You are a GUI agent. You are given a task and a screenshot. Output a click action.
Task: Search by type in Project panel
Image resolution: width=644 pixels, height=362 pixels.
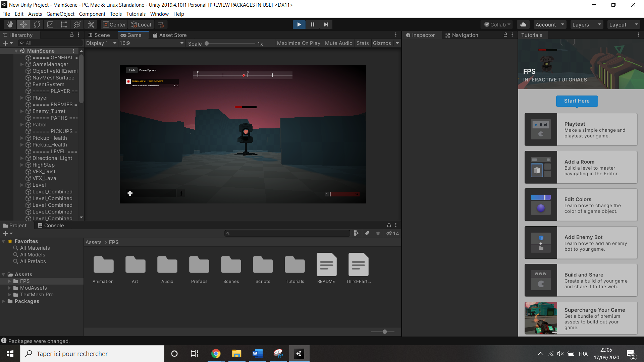(x=356, y=233)
